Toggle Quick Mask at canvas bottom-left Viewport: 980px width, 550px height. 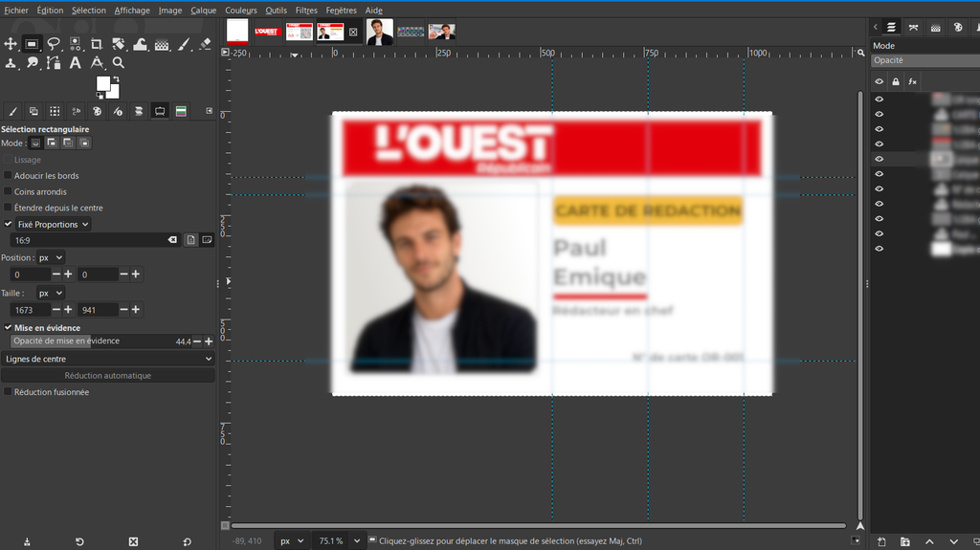(x=225, y=526)
